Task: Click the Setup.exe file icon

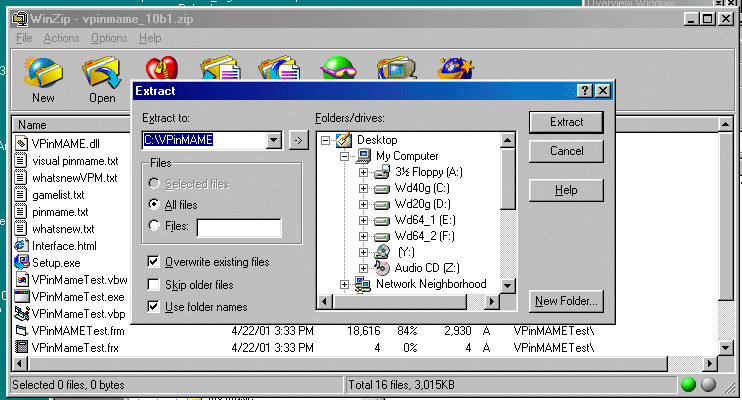Action: coord(22,262)
